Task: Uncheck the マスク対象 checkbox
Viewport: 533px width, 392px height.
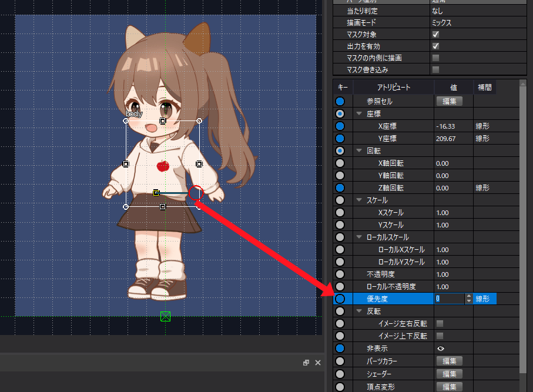Action: 436,34
